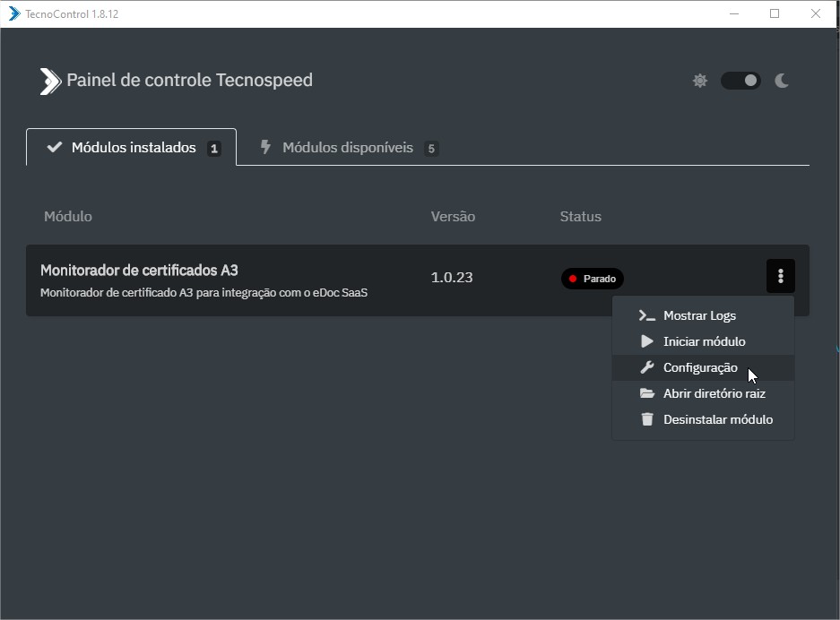Click the open folder icon in menu
Screen dimensions: 840x620
coord(647,393)
